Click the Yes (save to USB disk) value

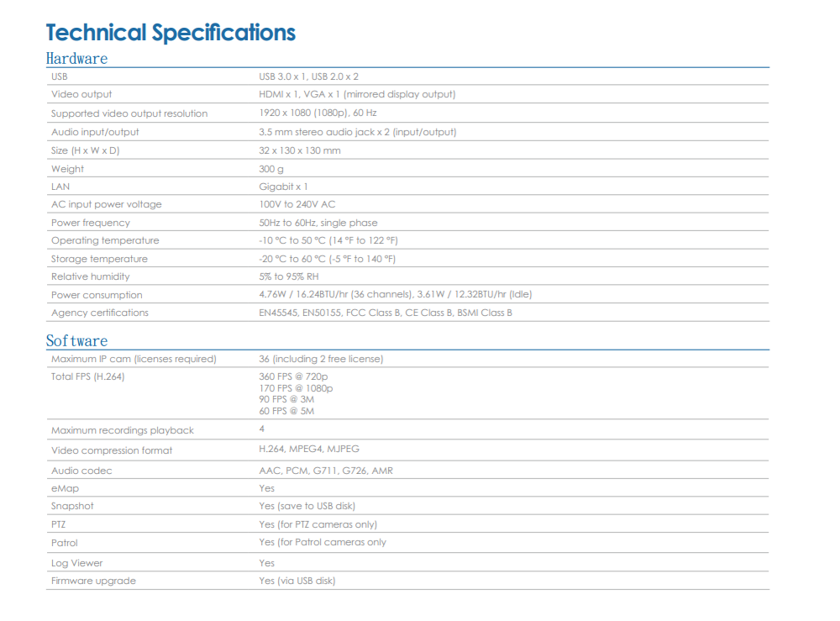tap(307, 506)
